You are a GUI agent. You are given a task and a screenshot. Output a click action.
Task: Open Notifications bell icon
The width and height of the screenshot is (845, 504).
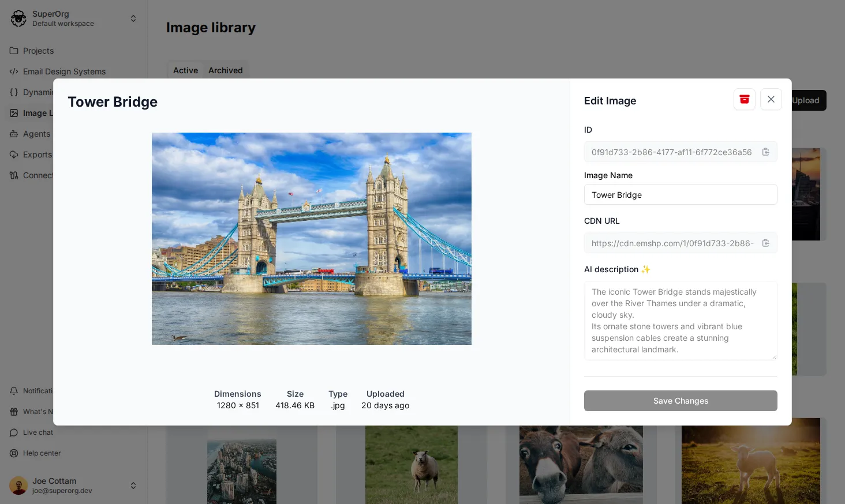point(14,391)
